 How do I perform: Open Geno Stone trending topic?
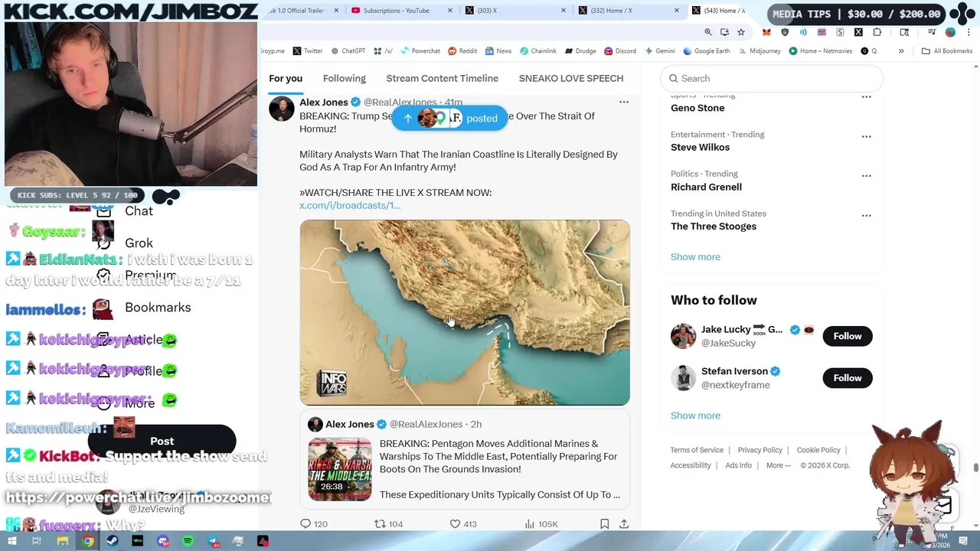pyautogui.click(x=697, y=108)
